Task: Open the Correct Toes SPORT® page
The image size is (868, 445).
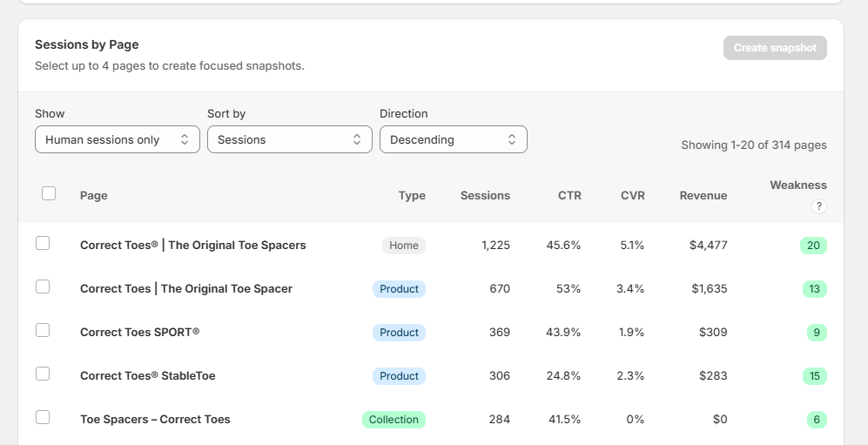Action: tap(140, 332)
